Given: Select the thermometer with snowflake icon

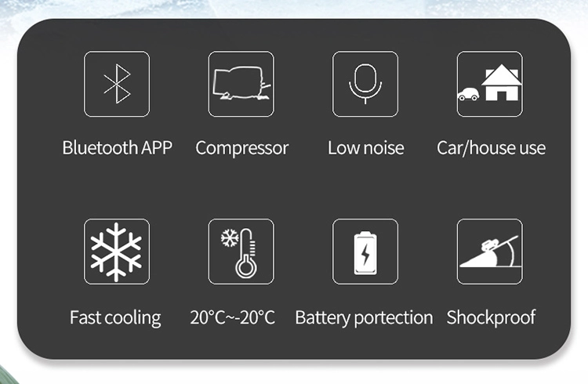Looking at the screenshot, I should pos(241,252).
